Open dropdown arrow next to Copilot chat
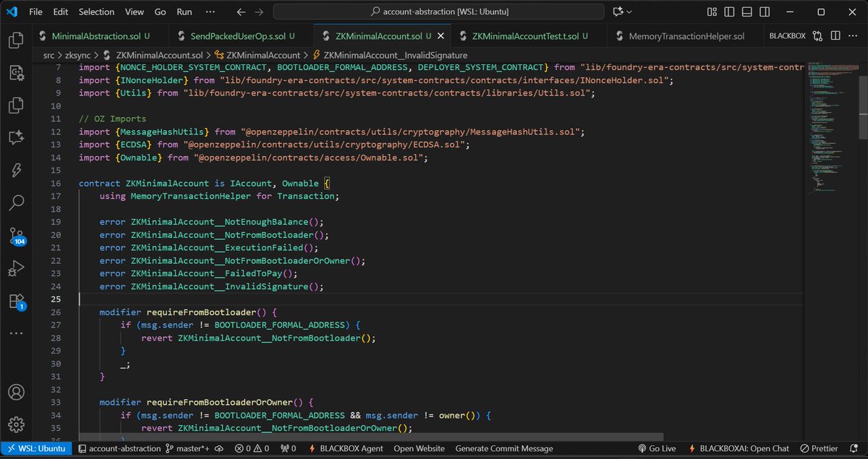The image size is (868, 459). (629, 12)
